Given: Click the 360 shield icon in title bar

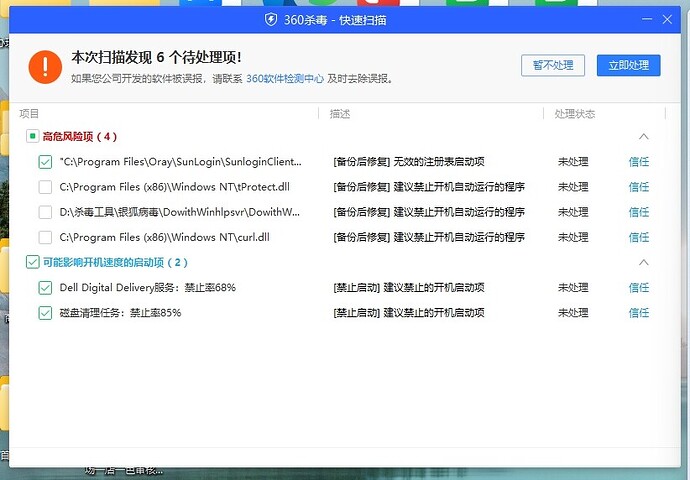Looking at the screenshot, I should click(271, 20).
